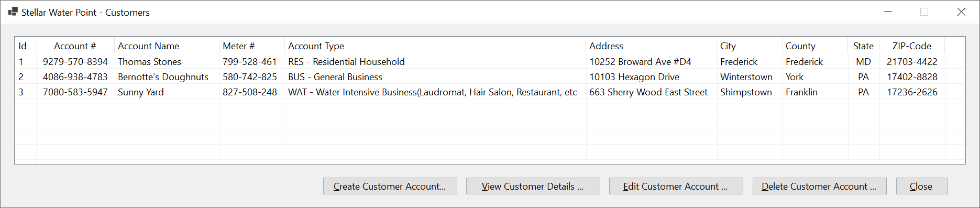Click meter number 827-508-248
Image resolution: width=980 pixels, height=208 pixels.
click(250, 92)
